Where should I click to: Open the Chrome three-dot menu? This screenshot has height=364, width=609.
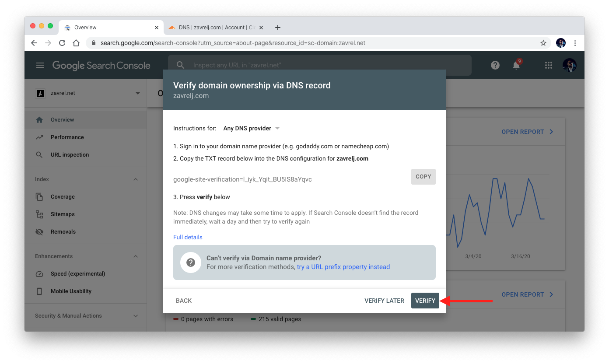pyautogui.click(x=575, y=43)
